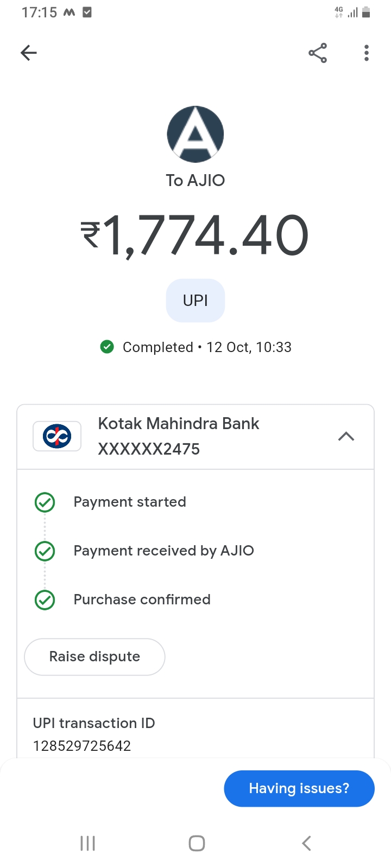Tap the back arrow at top left
Screen dimensions: 391x868
click(x=29, y=53)
